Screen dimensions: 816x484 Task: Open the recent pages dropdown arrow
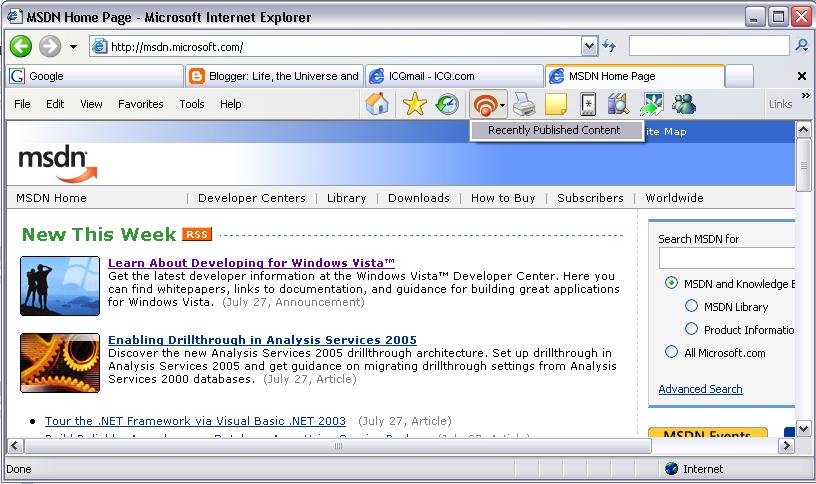point(73,47)
